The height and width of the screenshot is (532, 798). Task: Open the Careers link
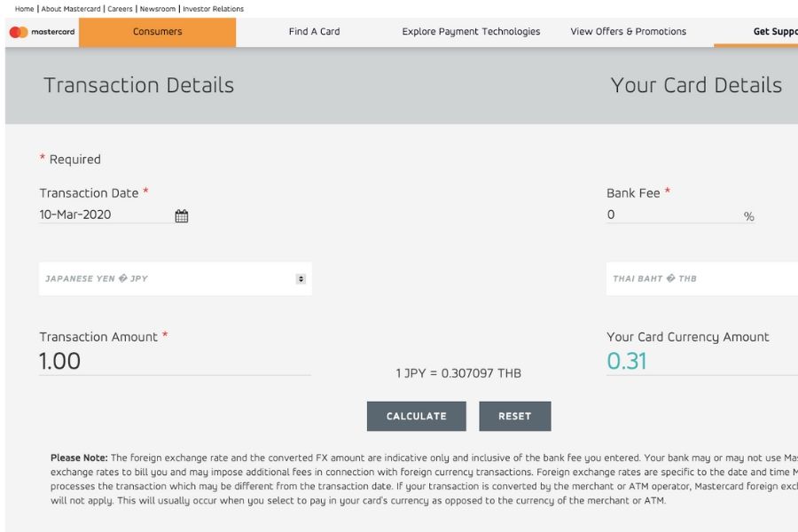tap(120, 9)
